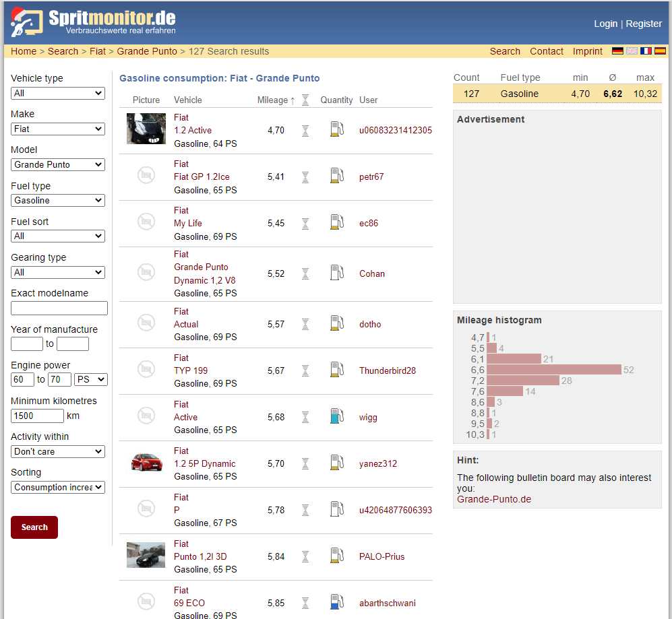
Task: Click the 6,6 histogram bar with 52
Action: [554, 370]
